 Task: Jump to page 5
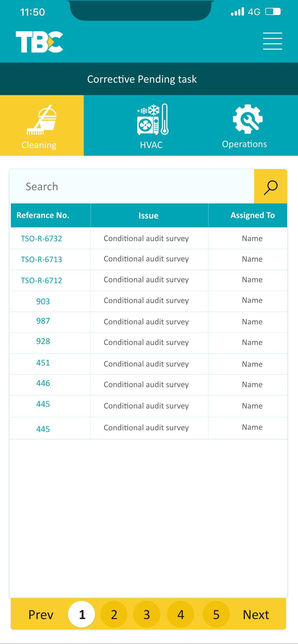click(216, 614)
